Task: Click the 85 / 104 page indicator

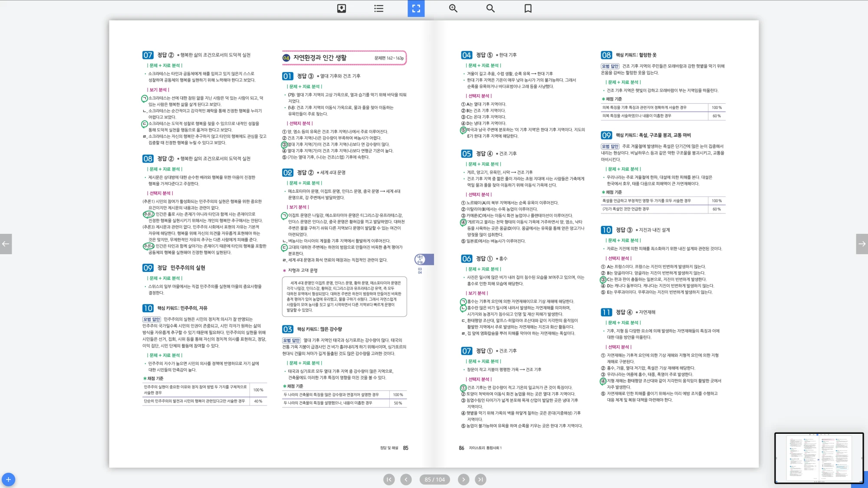Action: click(434, 479)
